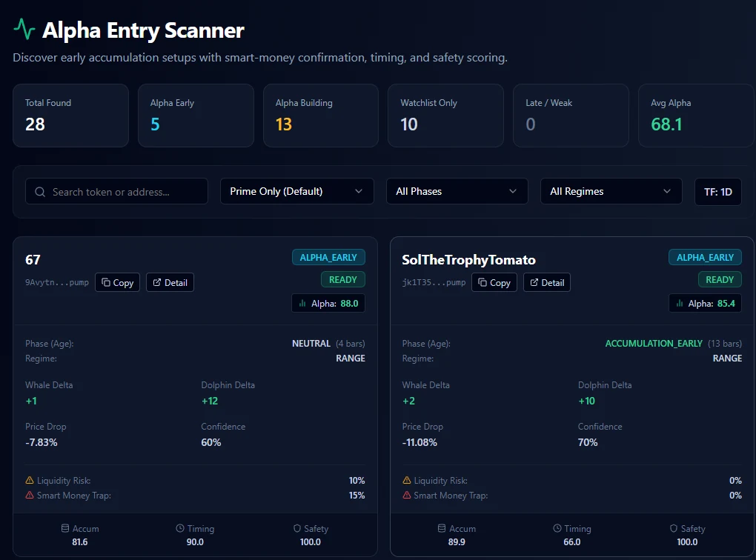Click the 60% Confidence value
This screenshot has width=756, height=560.
pos(211,442)
